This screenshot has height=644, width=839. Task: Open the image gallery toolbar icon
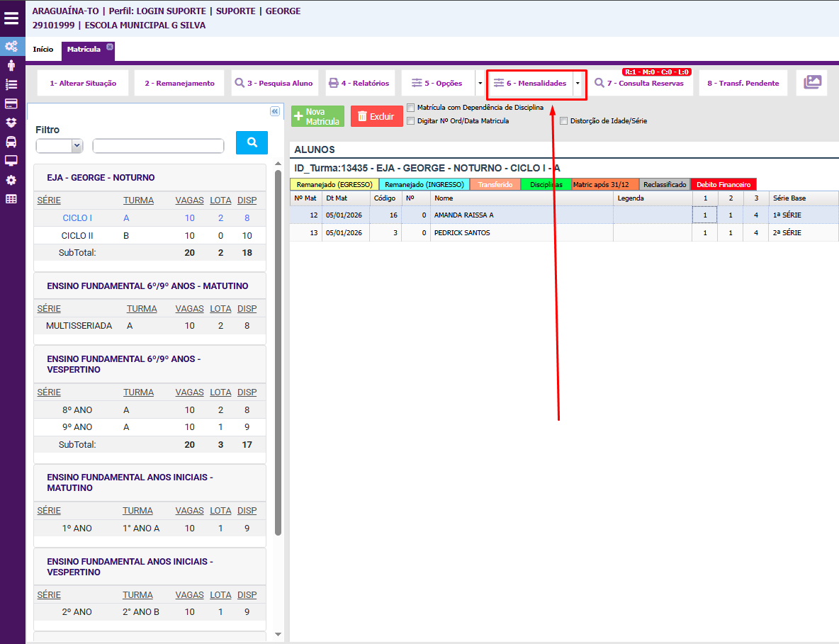811,83
